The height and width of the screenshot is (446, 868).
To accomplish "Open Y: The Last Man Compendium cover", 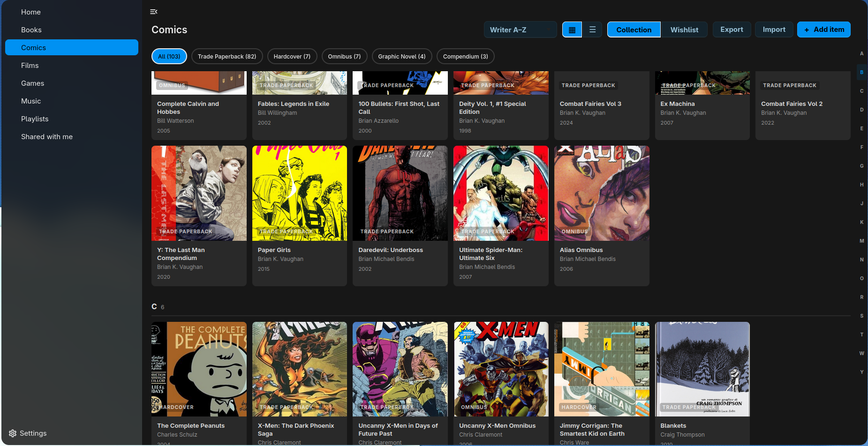I will [x=199, y=193].
